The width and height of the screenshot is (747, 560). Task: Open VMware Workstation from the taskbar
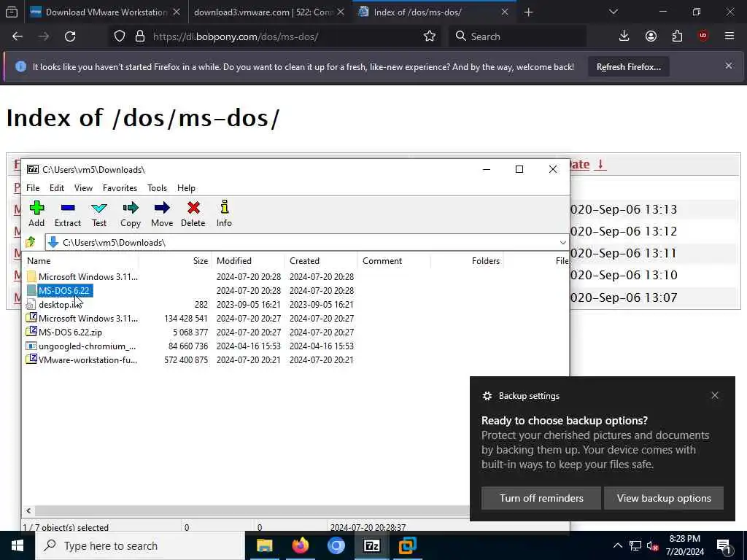click(x=407, y=545)
